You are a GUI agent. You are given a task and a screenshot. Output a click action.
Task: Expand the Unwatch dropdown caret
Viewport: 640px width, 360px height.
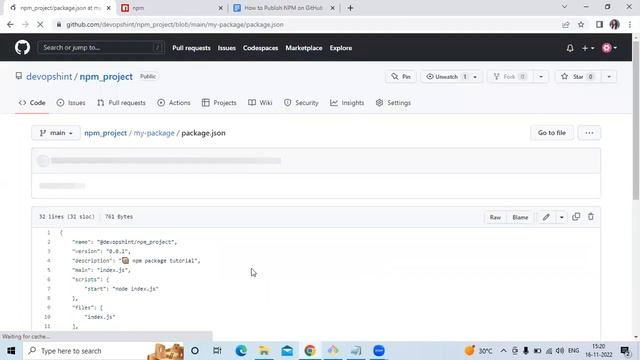pos(475,77)
